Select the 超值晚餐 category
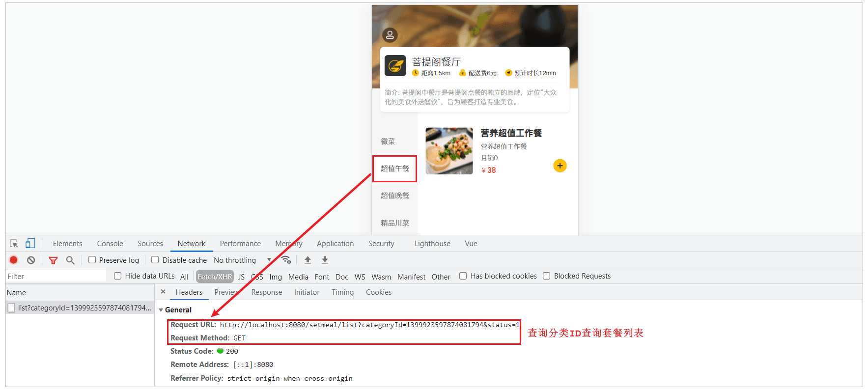 395,196
